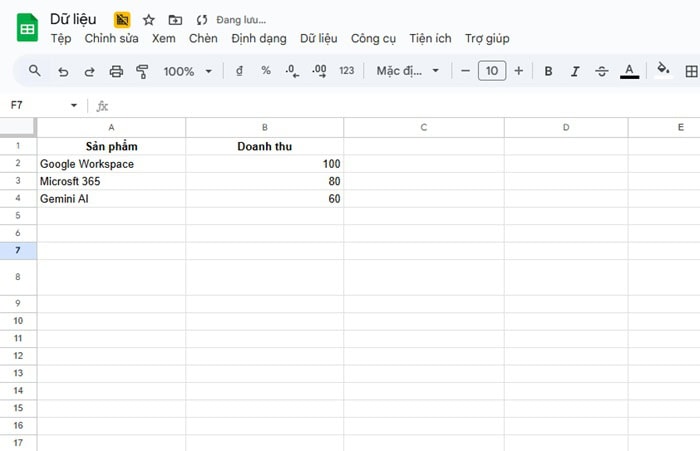This screenshot has height=451, width=700.
Task: Click the format as percent button
Action: tap(265, 71)
